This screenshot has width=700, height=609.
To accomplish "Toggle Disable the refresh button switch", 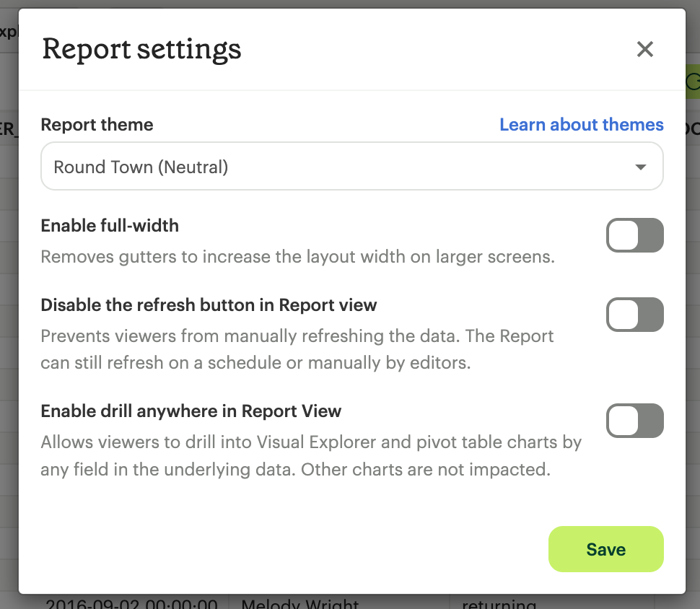I will tap(634, 315).
